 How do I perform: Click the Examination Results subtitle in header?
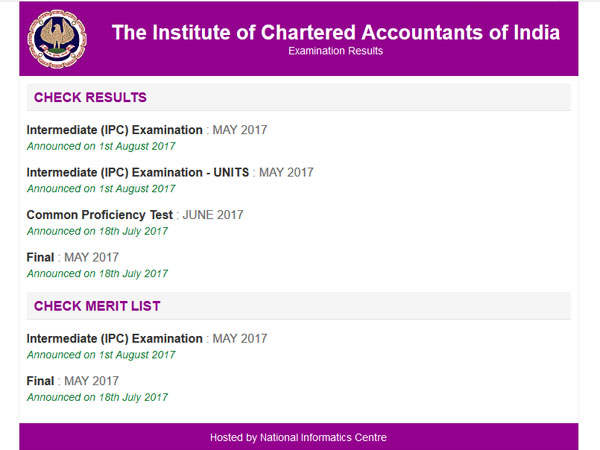coord(335,51)
